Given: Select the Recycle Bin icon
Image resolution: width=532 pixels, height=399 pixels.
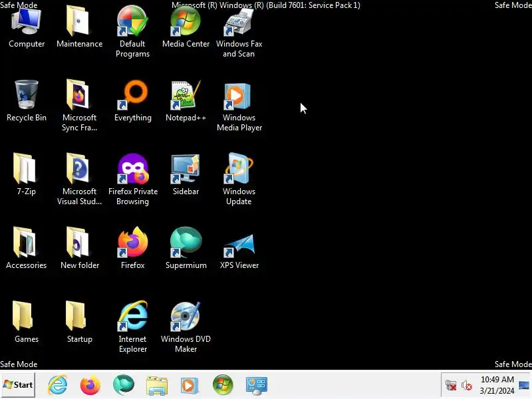Looking at the screenshot, I should (x=27, y=101).
